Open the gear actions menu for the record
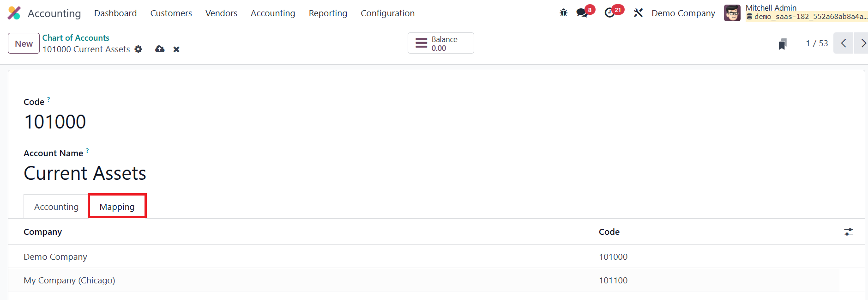Screen dimensions: 868x300 (139, 49)
